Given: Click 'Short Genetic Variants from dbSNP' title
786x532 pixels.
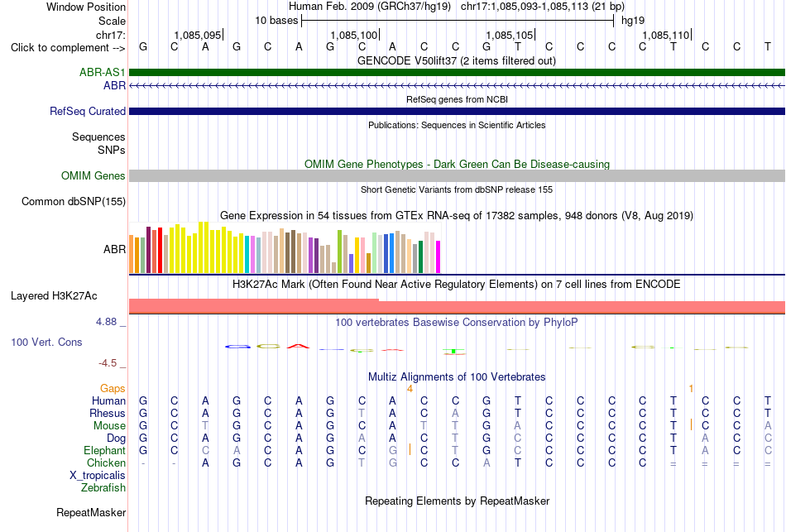Looking at the screenshot, I should (x=457, y=189).
